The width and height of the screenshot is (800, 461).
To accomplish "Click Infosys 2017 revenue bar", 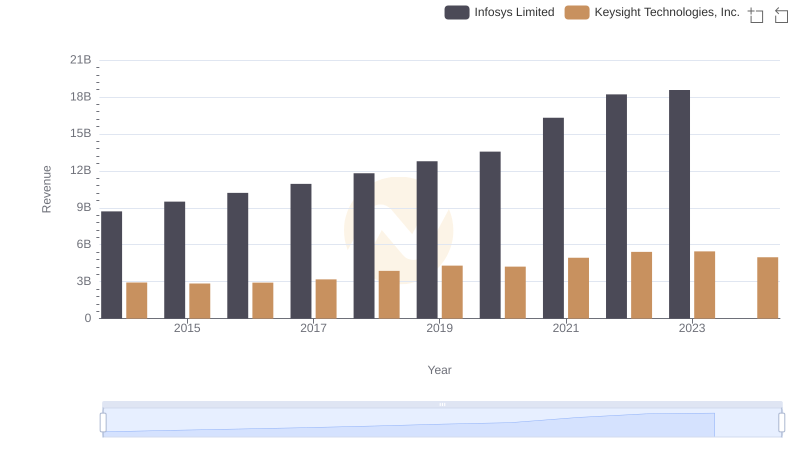I will (301, 251).
